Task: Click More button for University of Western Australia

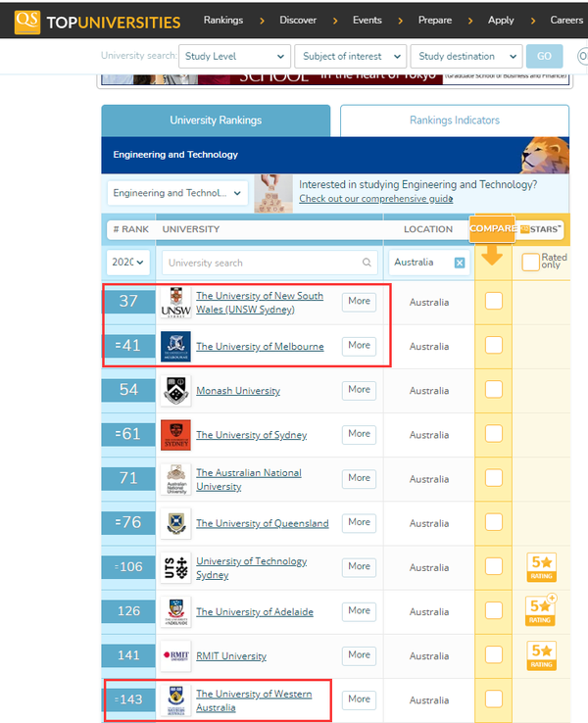Action: [360, 699]
